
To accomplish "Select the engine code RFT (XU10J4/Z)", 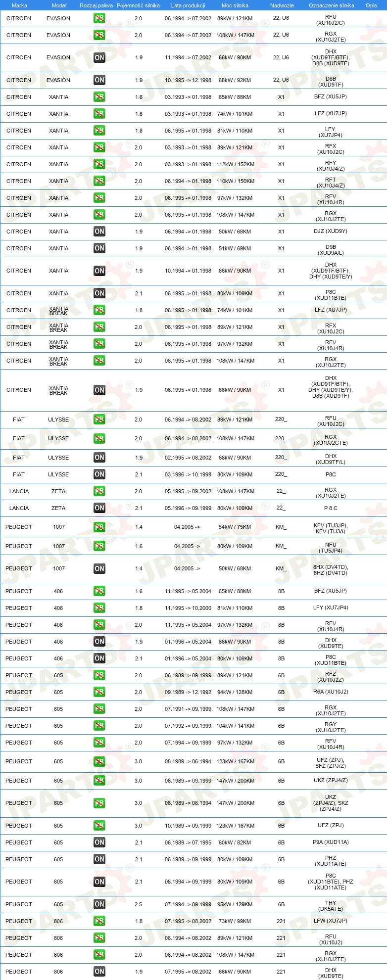I will (x=331, y=183).
